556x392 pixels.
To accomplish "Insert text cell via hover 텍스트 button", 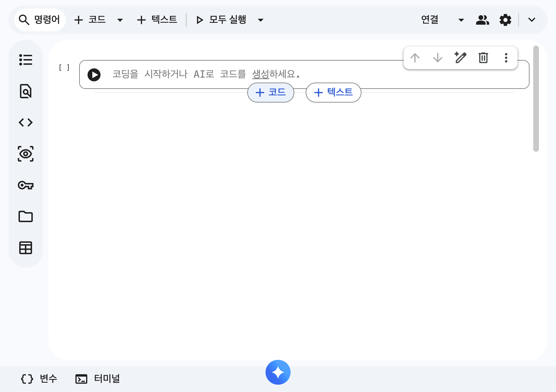I will click(333, 93).
